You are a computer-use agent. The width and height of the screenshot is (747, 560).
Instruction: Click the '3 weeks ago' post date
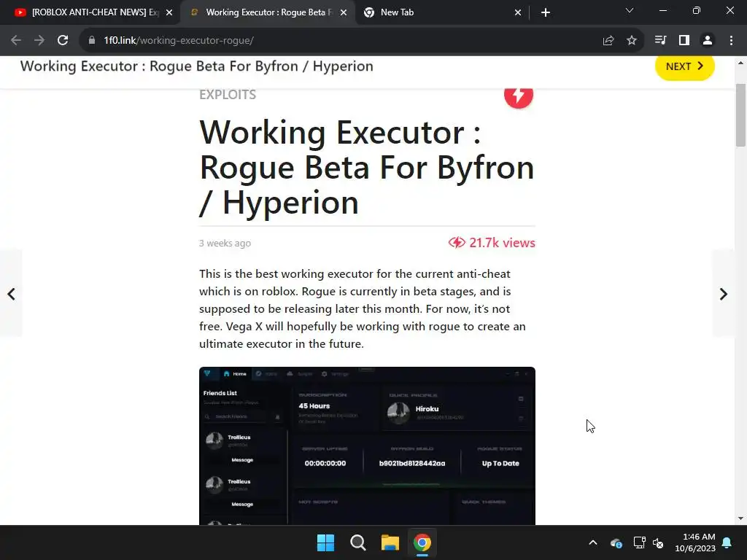click(x=225, y=244)
